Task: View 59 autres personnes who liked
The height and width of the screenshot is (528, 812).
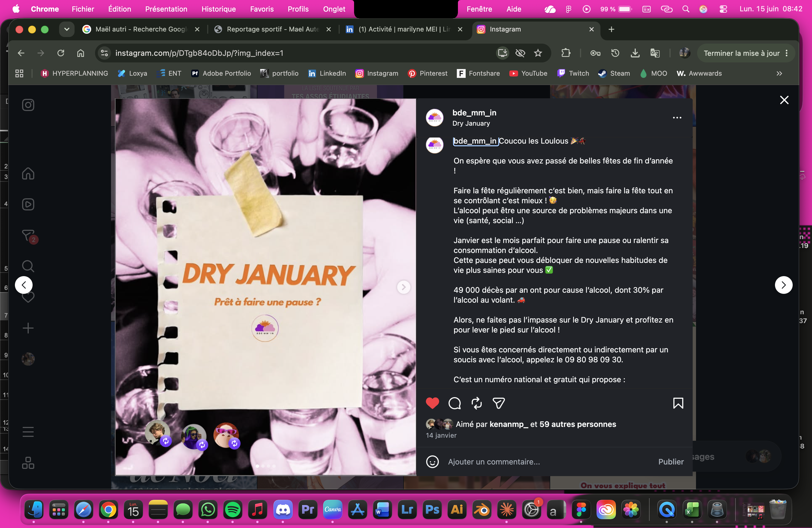Action: (x=578, y=424)
